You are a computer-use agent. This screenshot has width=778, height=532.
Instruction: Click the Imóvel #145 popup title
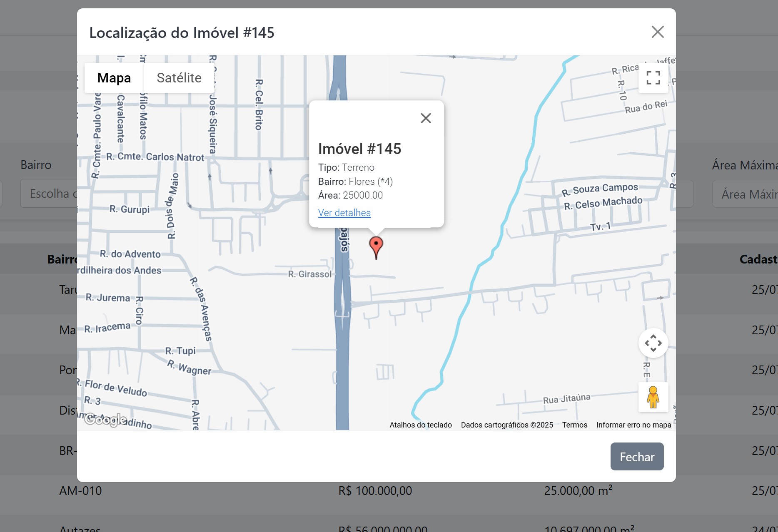point(360,149)
